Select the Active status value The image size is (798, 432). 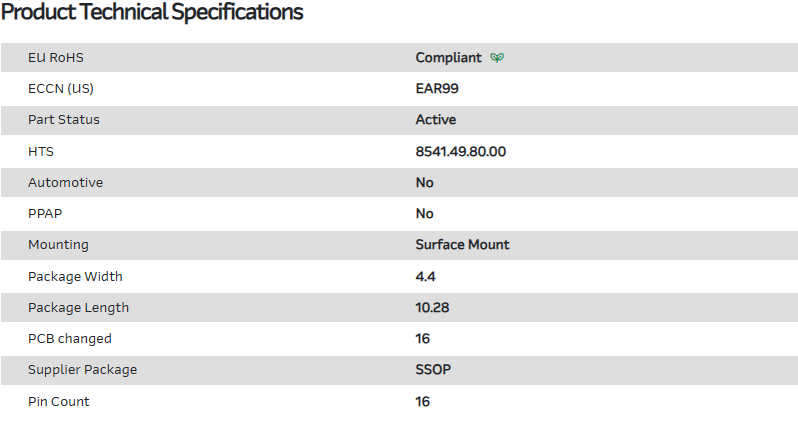[x=436, y=120]
